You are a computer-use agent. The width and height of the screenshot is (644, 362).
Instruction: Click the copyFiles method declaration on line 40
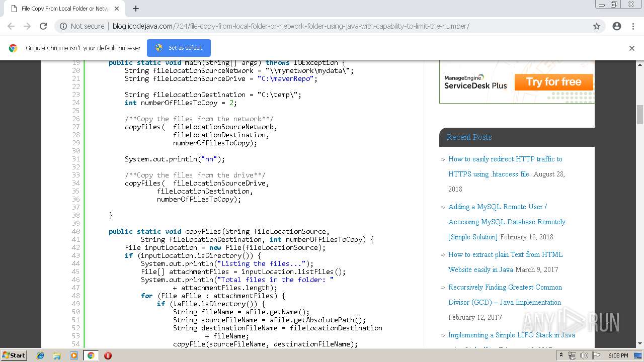tap(219, 231)
